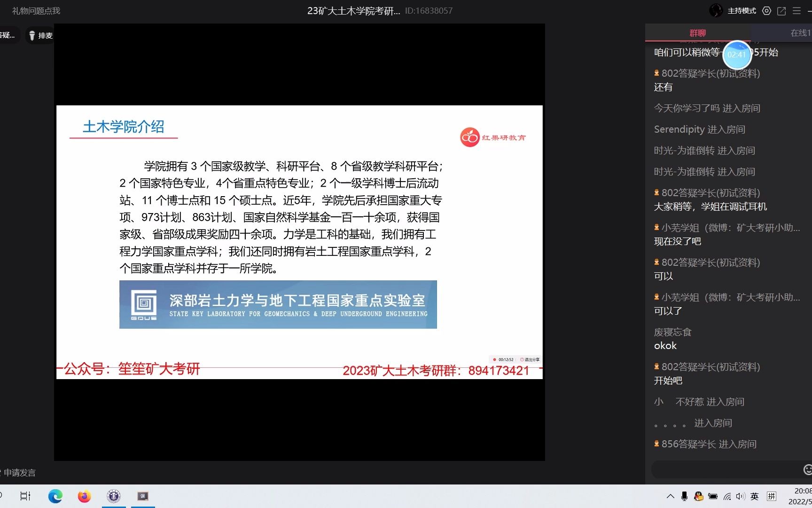The height and width of the screenshot is (508, 812).
Task: Click the 礼物问题点我 text at top left
Action: tap(36, 11)
